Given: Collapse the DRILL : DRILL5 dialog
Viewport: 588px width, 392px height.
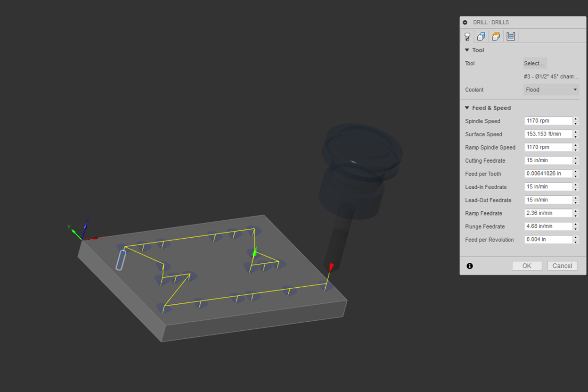Looking at the screenshot, I should click(465, 22).
